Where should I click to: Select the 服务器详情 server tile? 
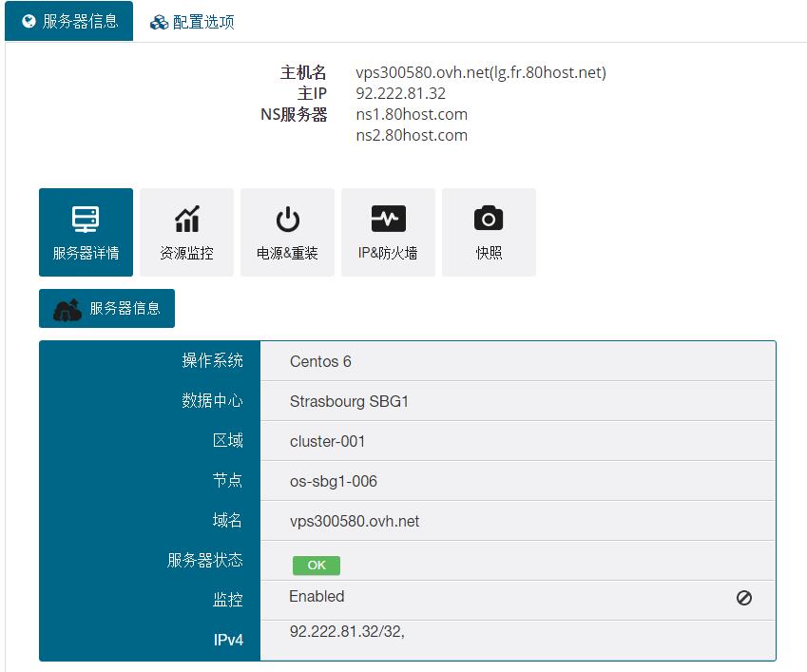point(86,232)
